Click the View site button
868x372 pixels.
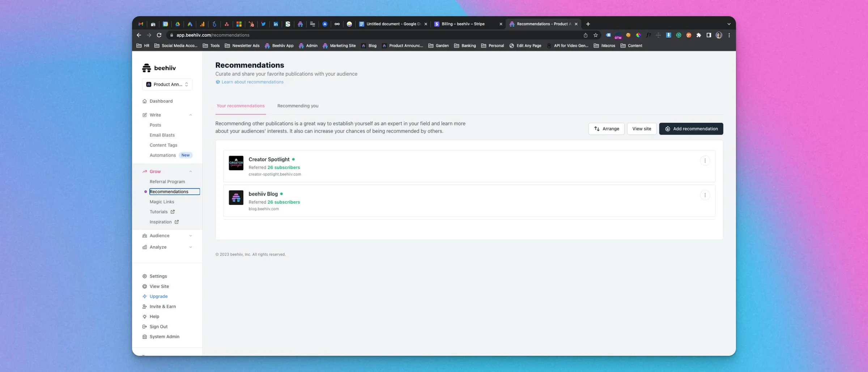tap(642, 129)
